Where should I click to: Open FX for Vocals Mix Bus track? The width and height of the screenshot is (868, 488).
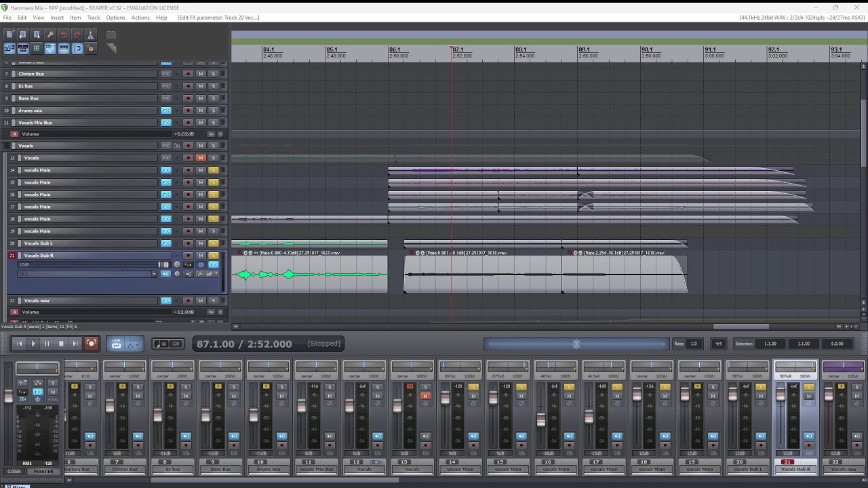[x=165, y=123]
